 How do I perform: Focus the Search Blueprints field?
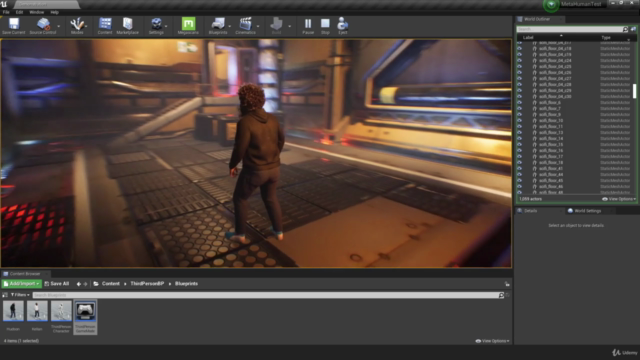coord(266,295)
